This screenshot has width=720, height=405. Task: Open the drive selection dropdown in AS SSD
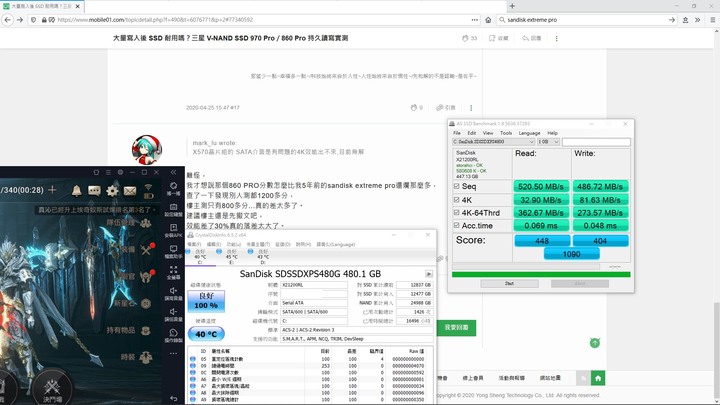coord(493,142)
